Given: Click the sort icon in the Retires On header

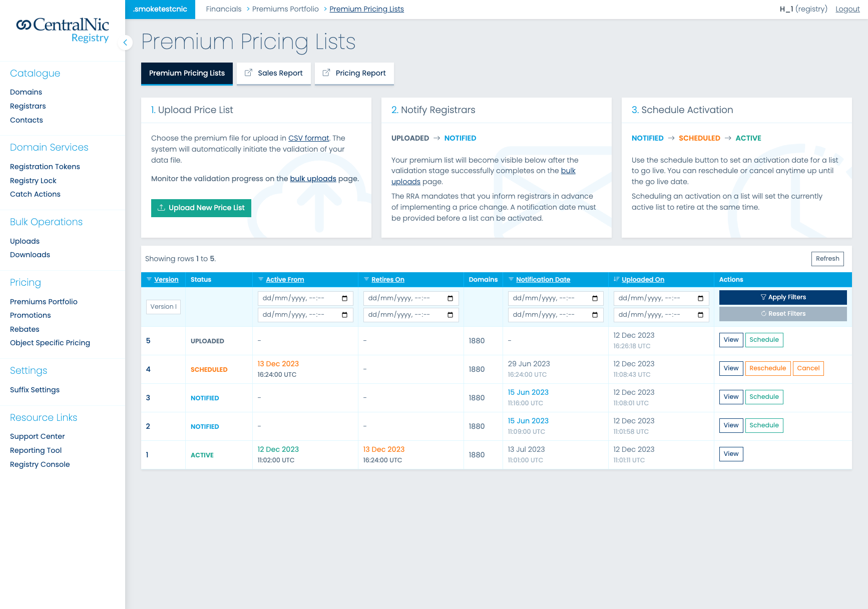Looking at the screenshot, I should 366,279.
